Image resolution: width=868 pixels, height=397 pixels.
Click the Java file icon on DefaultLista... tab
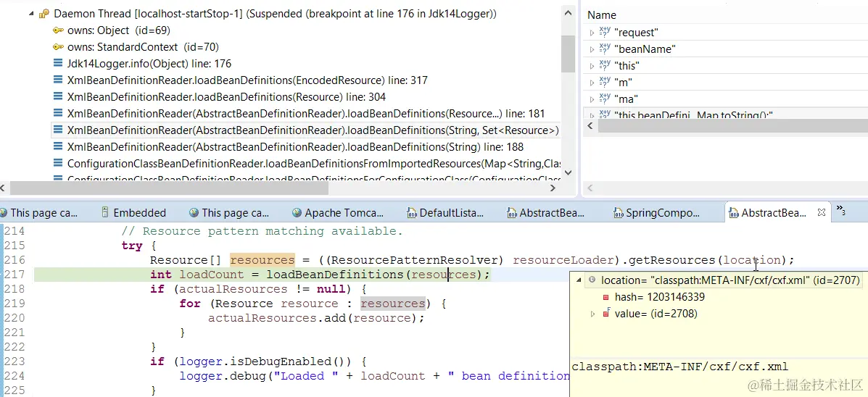coord(411,213)
